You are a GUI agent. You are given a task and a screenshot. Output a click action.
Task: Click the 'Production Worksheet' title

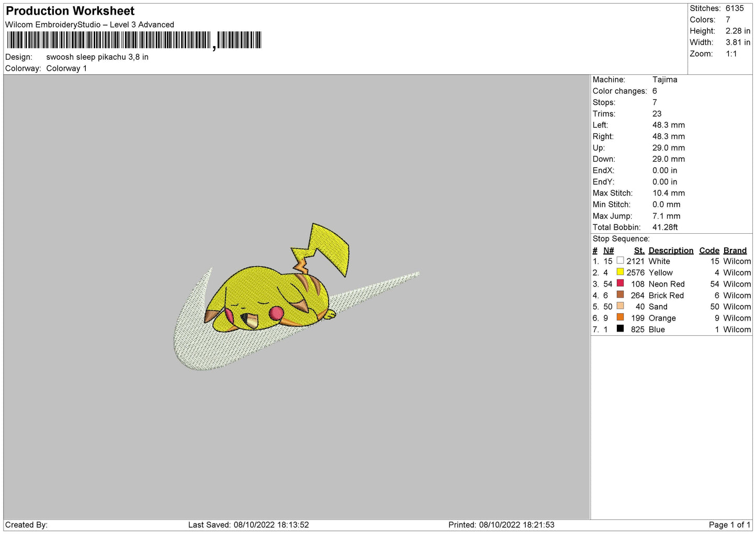coord(70,11)
